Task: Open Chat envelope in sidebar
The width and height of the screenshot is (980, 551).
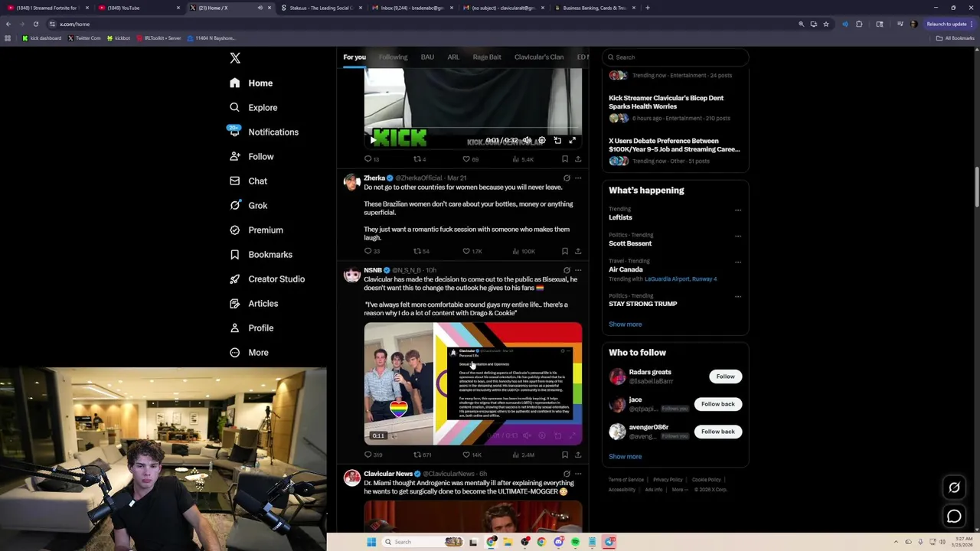Action: click(248, 181)
